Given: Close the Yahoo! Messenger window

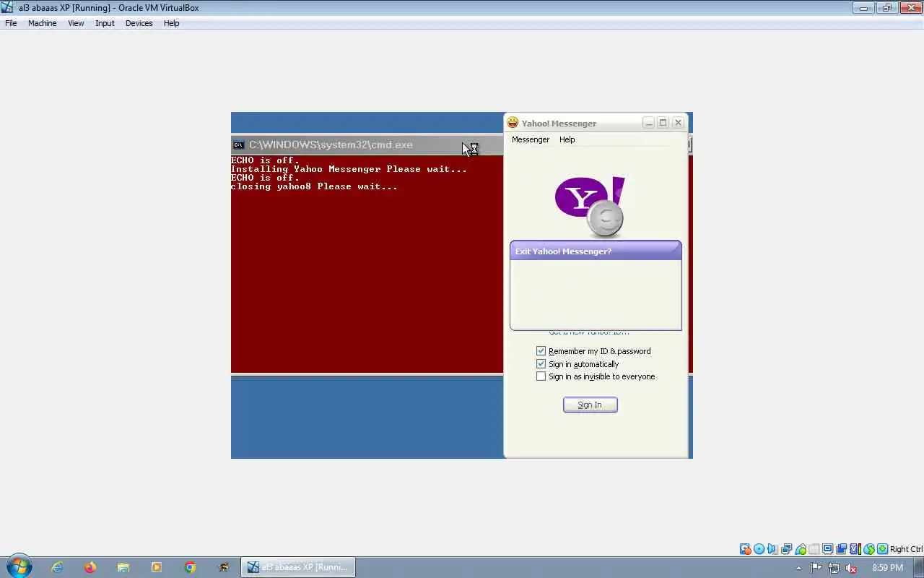Looking at the screenshot, I should [x=678, y=123].
